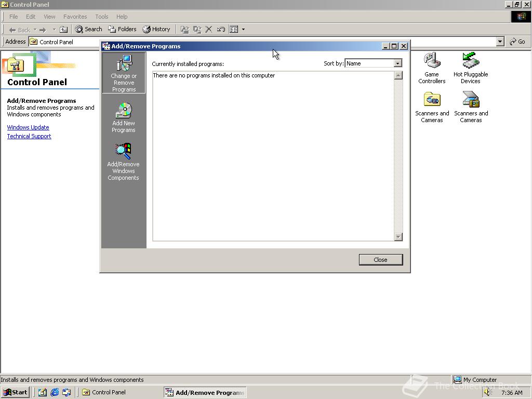Open the View menu
The height and width of the screenshot is (399, 532).
pos(49,17)
